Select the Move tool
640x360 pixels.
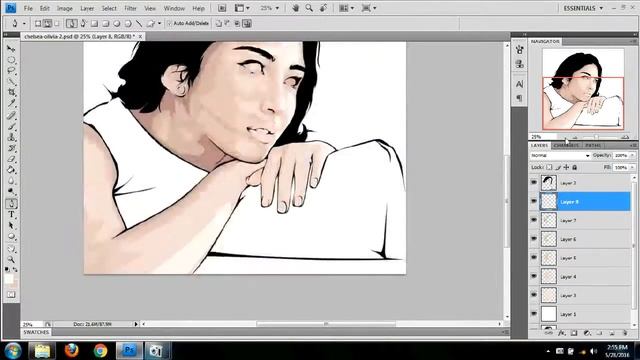(x=11, y=49)
